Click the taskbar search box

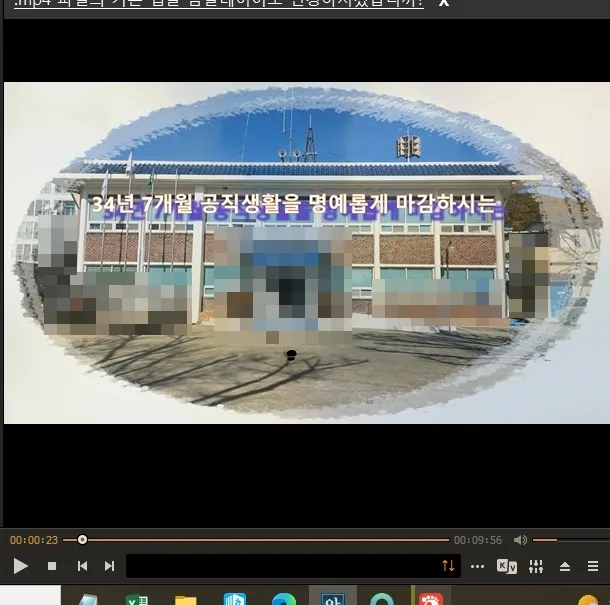click(x=30, y=595)
